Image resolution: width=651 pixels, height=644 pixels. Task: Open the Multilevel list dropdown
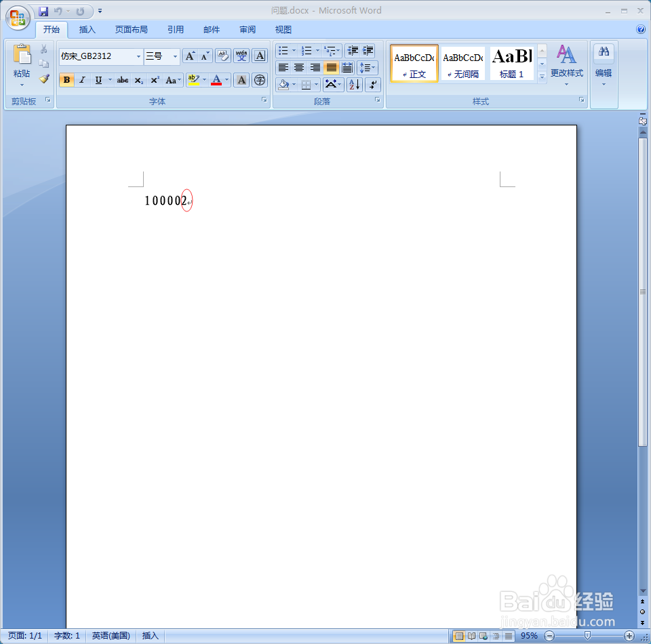click(332, 51)
